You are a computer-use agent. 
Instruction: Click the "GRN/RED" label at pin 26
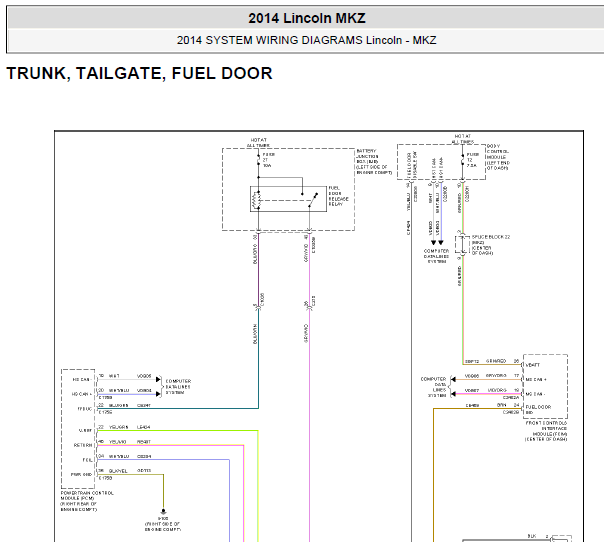(x=496, y=361)
